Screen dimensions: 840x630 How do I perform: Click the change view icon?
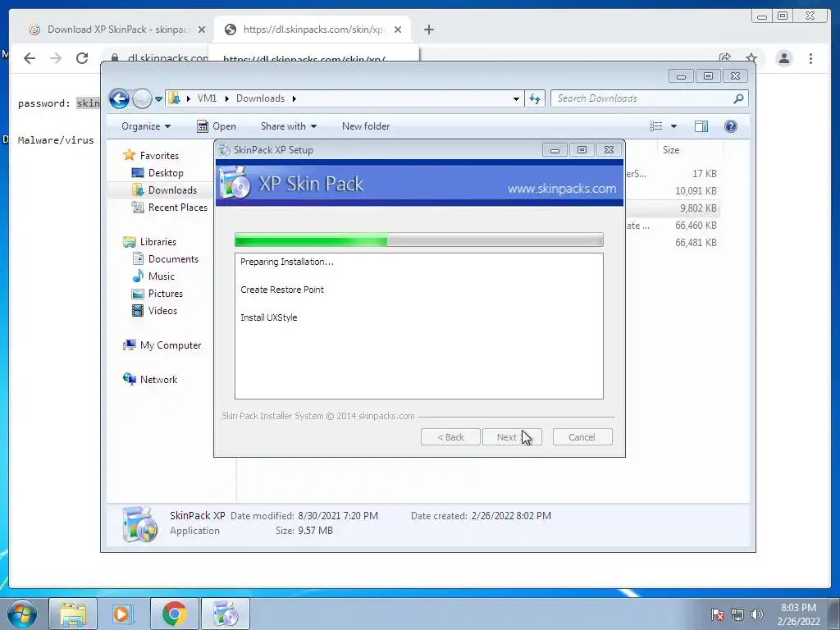click(x=656, y=126)
